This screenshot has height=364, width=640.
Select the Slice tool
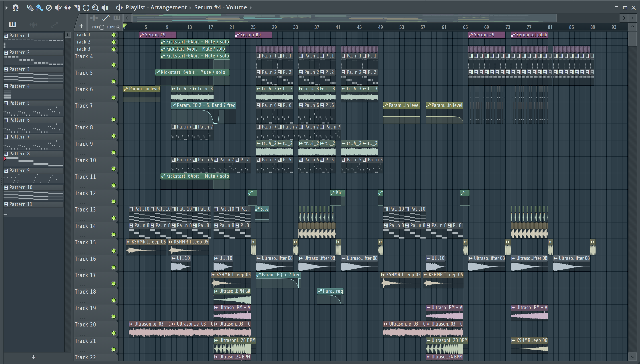[x=77, y=8]
